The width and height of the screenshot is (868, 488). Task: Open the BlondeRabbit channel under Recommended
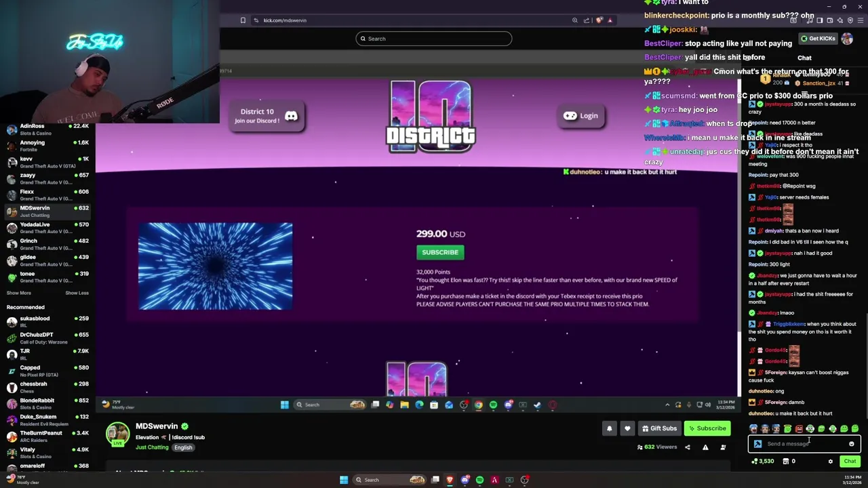[x=47, y=403]
